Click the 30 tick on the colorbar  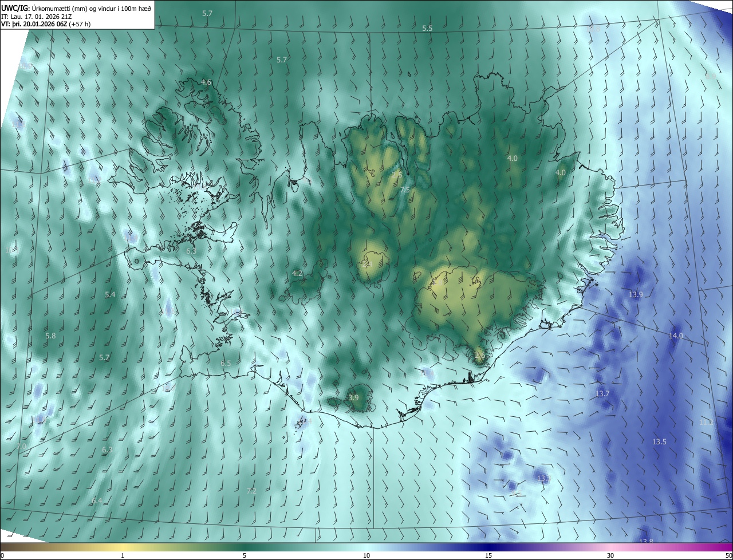(x=610, y=555)
